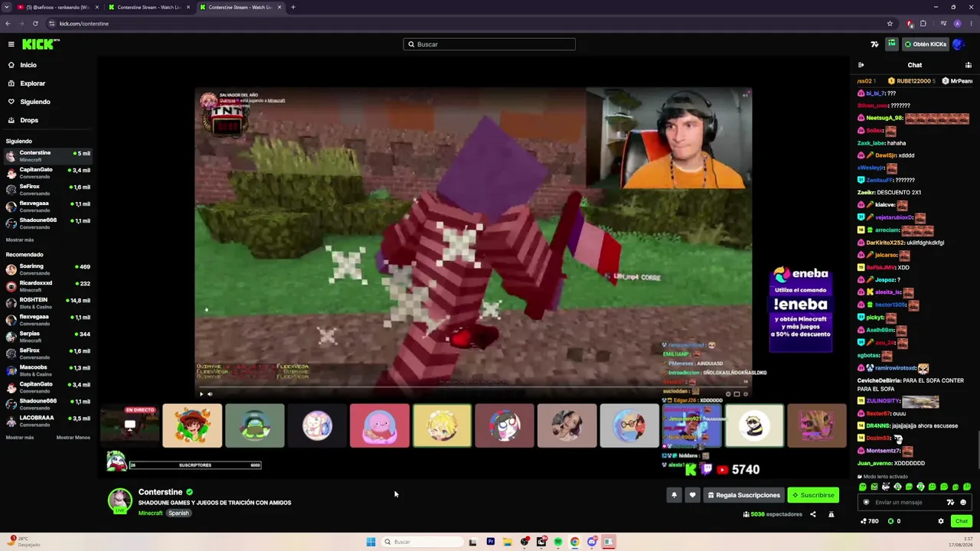Screen dimensions: 980x551
Task: Select the pink blob avatar thumbnail
Action: [380, 425]
